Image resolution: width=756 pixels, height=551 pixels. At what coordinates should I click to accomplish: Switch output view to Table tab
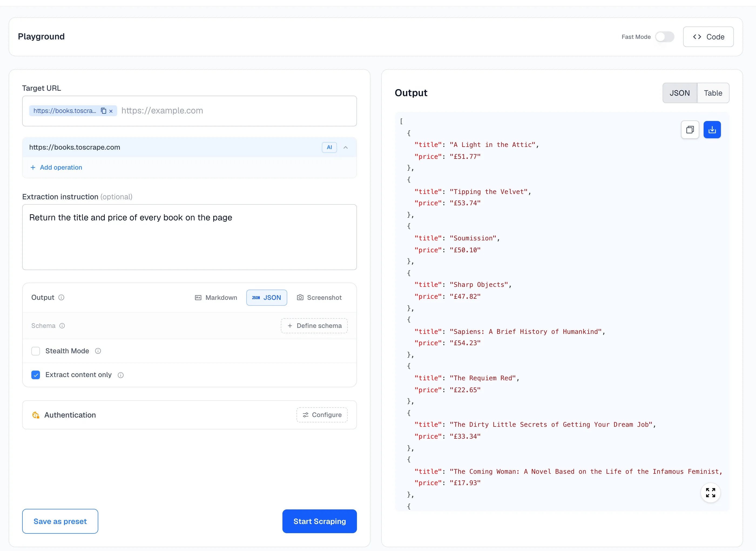[713, 93]
